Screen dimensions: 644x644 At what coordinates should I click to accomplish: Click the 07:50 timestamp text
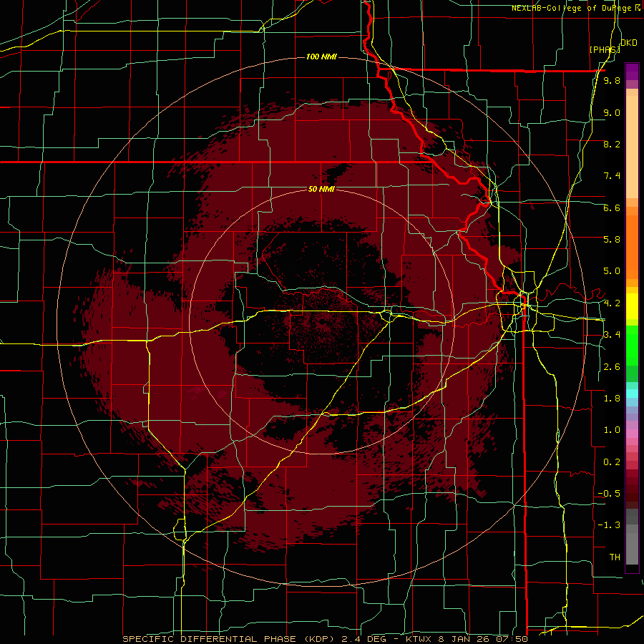(x=512, y=639)
